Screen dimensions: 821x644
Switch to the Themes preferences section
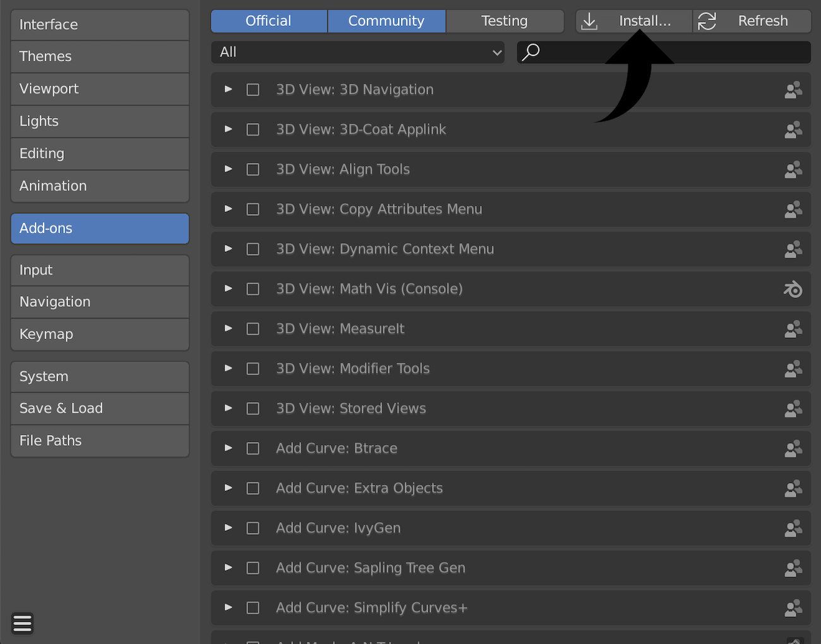100,56
